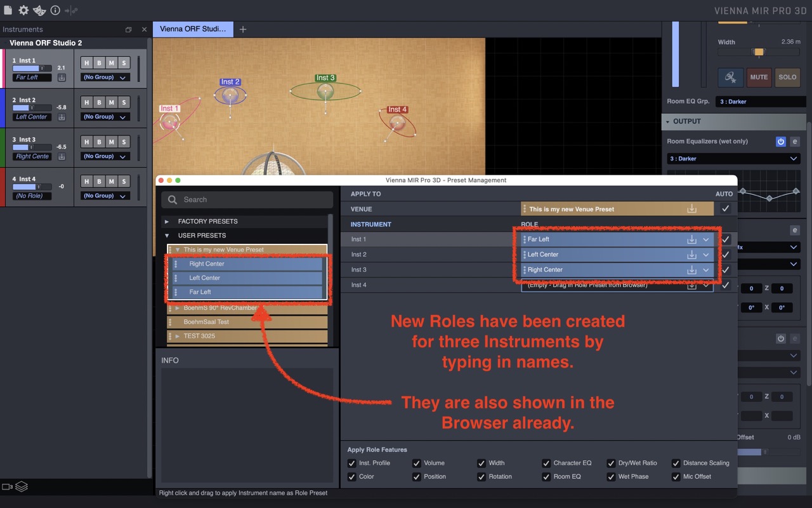Uncheck the Volume role feature

(417, 463)
